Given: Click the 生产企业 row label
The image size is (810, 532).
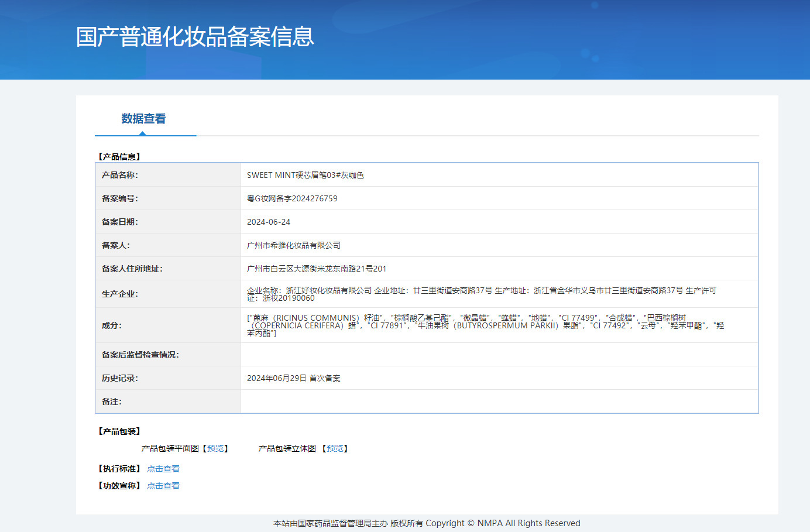Looking at the screenshot, I should pyautogui.click(x=120, y=294).
